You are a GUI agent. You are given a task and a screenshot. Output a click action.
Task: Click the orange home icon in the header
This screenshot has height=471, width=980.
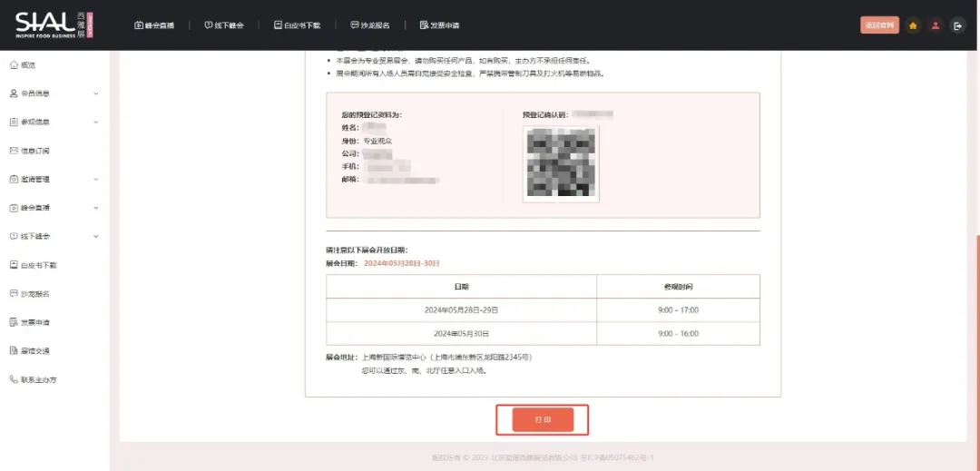pos(913,25)
